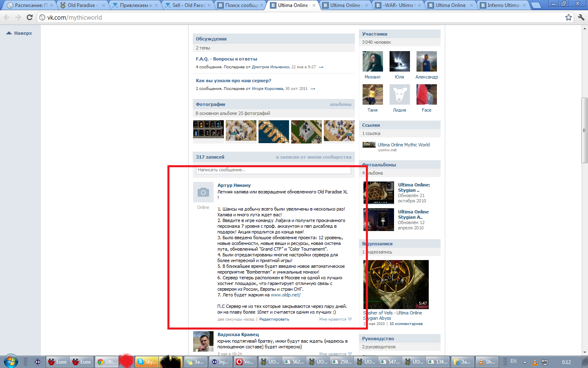Open the Windows Start button
Viewport: 588px width, 368px height.
[11, 362]
